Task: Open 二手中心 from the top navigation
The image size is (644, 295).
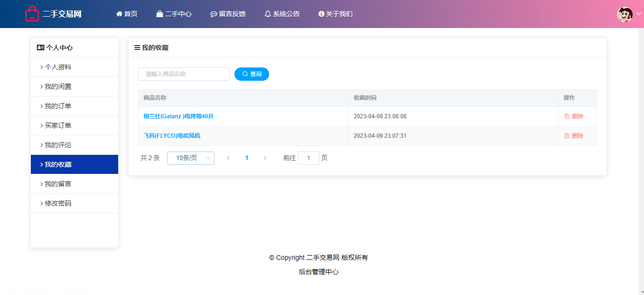Action: (x=174, y=14)
